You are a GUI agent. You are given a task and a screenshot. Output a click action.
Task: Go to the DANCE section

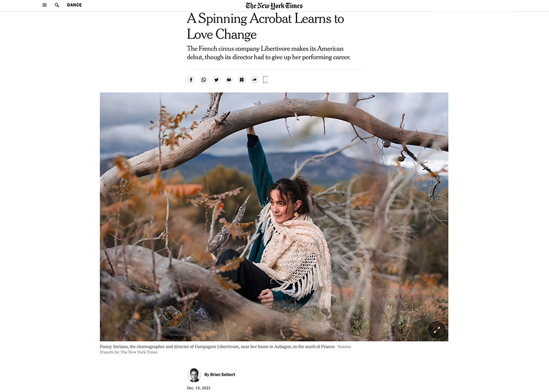(74, 5)
